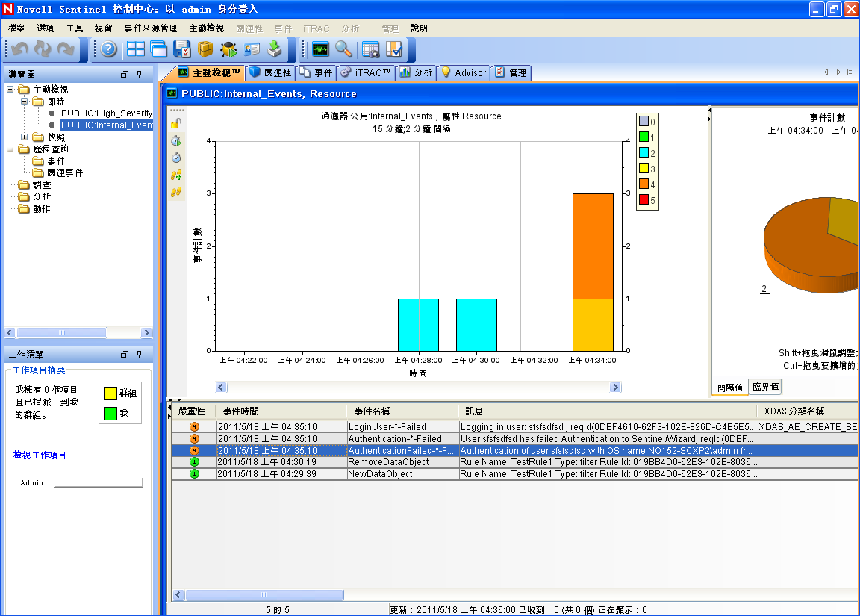The height and width of the screenshot is (616, 860).
Task: Click the orange severity 4 legend swatch
Action: click(x=644, y=184)
